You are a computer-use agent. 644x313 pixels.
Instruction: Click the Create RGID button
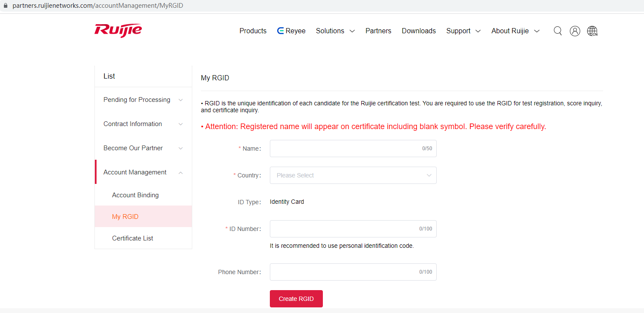296,299
